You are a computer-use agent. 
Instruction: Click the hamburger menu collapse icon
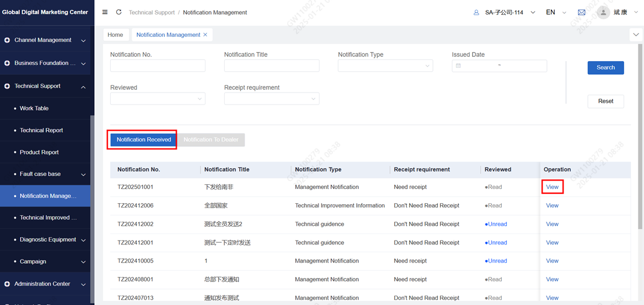tap(105, 12)
